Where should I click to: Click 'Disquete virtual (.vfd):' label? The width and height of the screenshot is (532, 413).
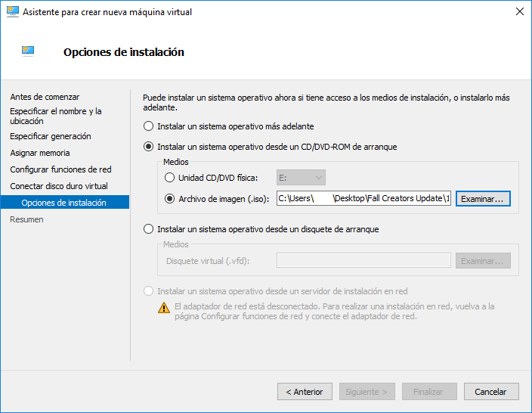tap(208, 261)
